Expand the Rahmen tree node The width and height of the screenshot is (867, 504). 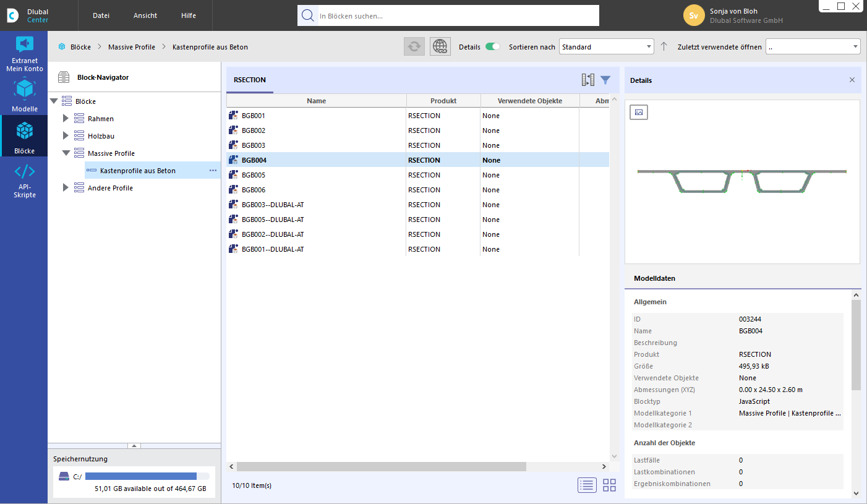[66, 118]
